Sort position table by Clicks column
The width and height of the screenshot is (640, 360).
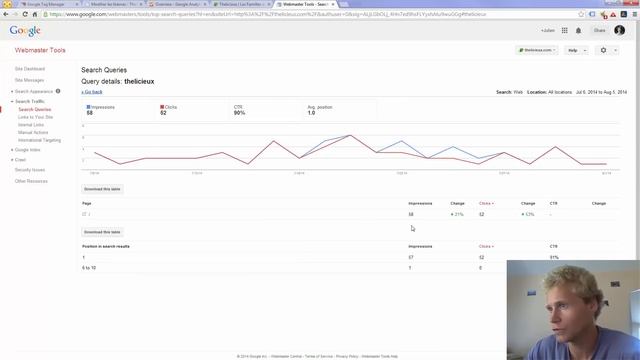(486, 247)
